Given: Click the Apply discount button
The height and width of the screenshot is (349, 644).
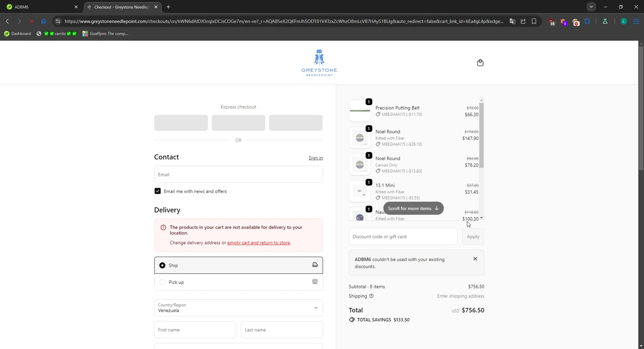Looking at the screenshot, I should point(473,237).
